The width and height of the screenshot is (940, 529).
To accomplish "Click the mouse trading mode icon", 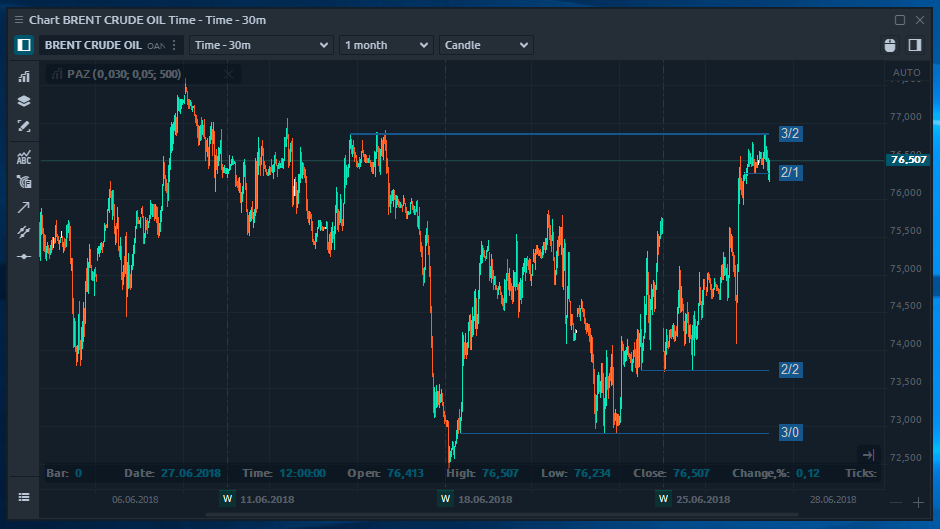I will pos(890,45).
